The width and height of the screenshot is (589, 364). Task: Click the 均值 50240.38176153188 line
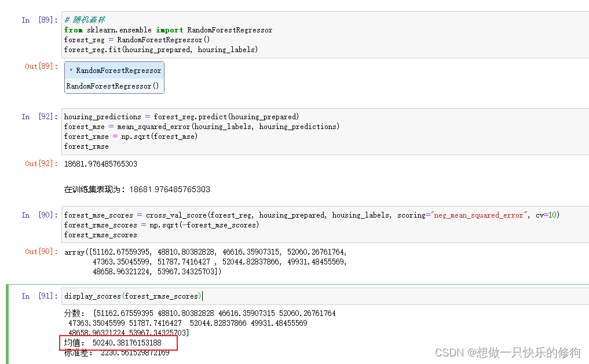[x=113, y=343]
